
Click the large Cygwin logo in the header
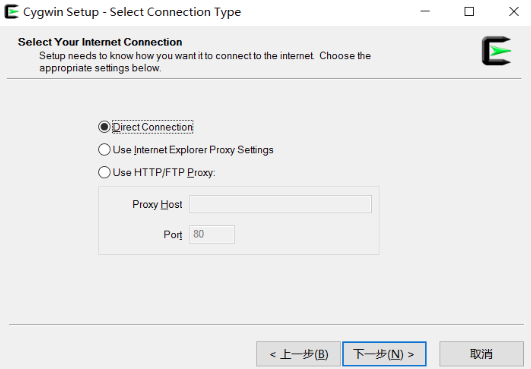(x=496, y=51)
